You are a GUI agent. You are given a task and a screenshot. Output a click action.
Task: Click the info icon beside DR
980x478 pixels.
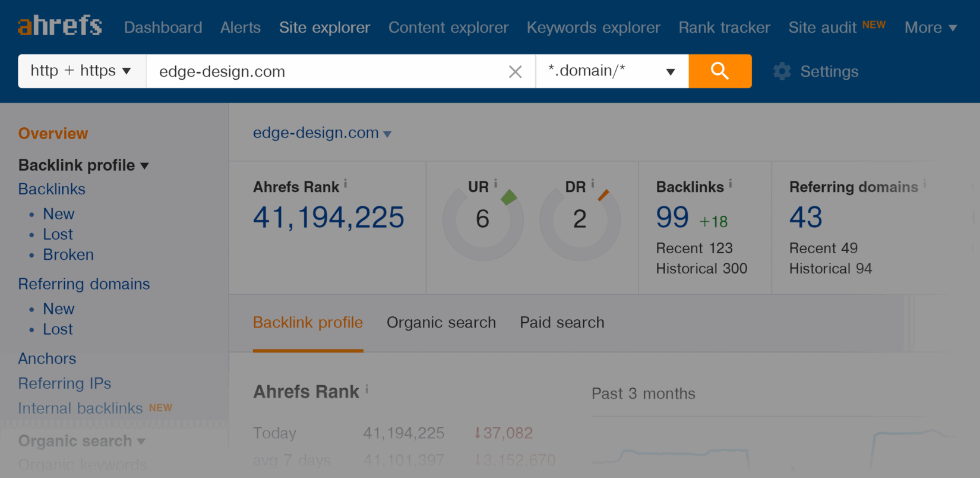(592, 184)
